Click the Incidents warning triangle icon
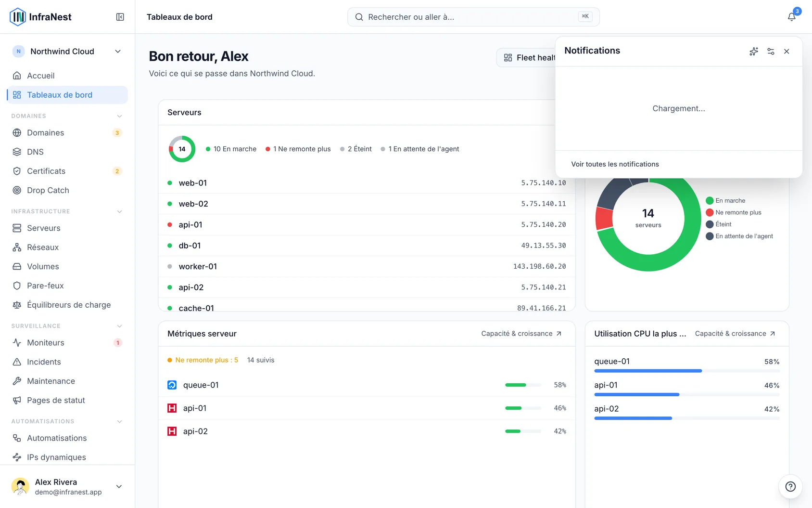This screenshot has width=812, height=508. (x=17, y=362)
